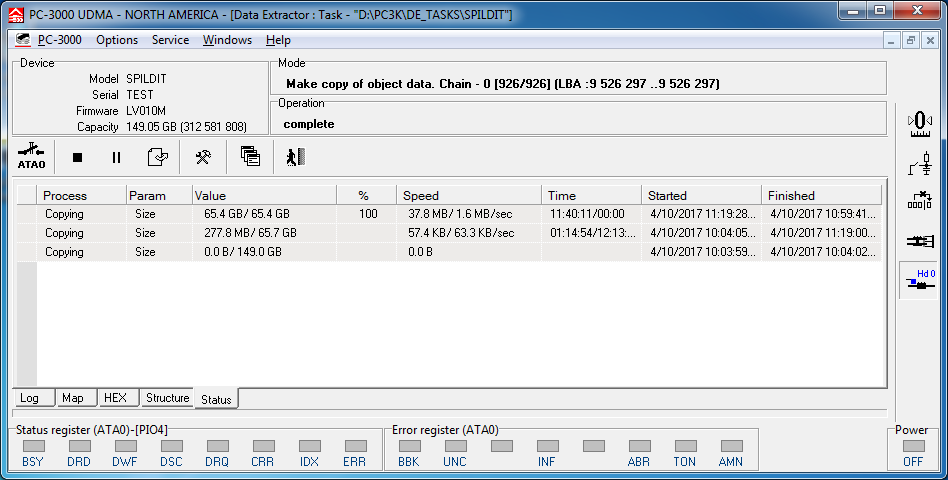Click the zero-position gauge icon in sidebar
The height and width of the screenshot is (480, 948).
[x=920, y=124]
